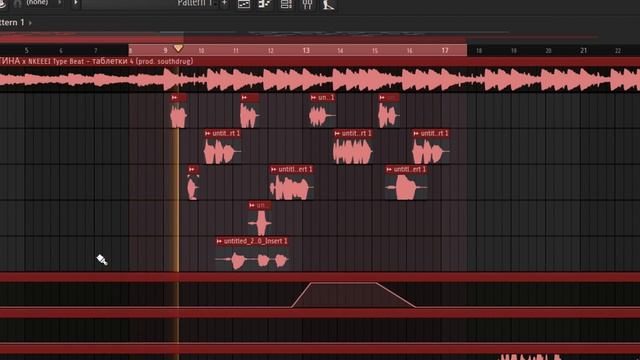Open the Pattern 1 selector in toolbar
The image size is (640, 360).
[x=195, y=3]
